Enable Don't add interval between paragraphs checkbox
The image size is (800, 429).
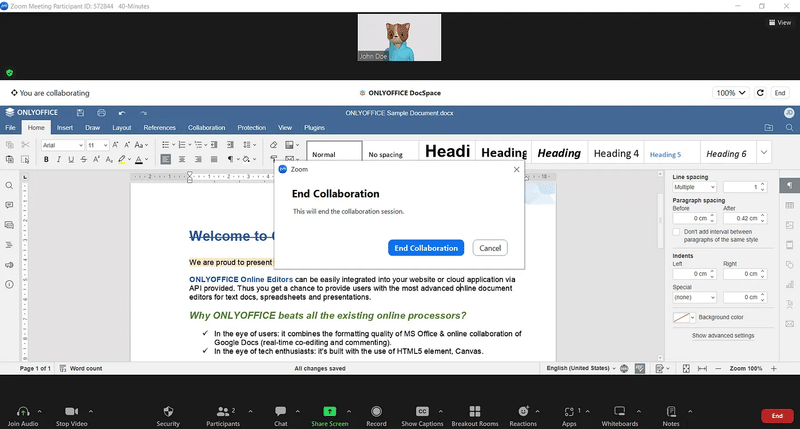[x=677, y=232]
